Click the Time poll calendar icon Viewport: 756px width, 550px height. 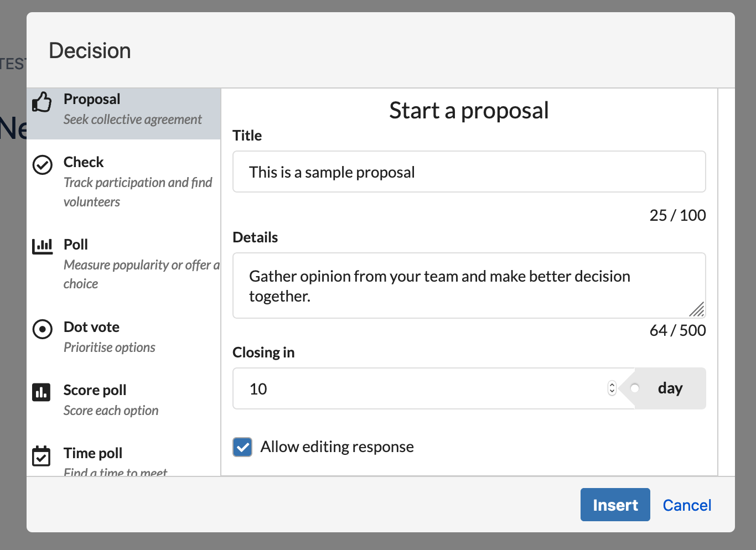42,456
